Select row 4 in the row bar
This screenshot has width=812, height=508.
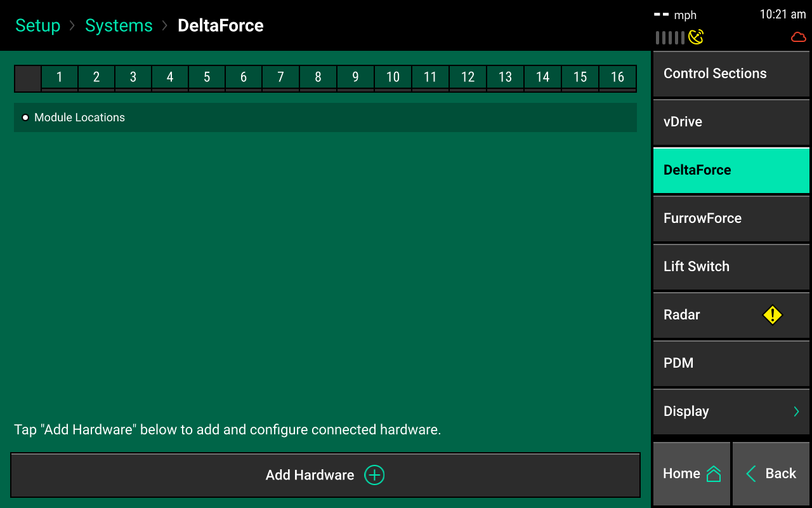[170, 77]
